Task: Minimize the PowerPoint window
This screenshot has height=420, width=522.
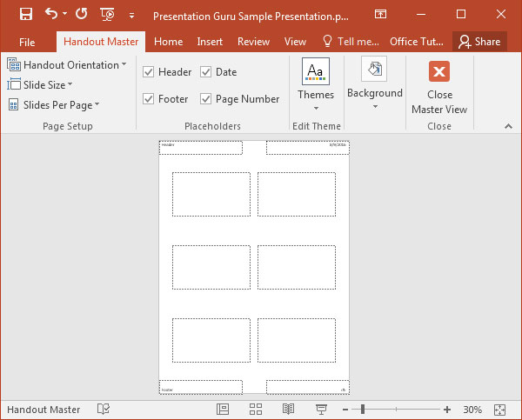Action: pos(421,14)
